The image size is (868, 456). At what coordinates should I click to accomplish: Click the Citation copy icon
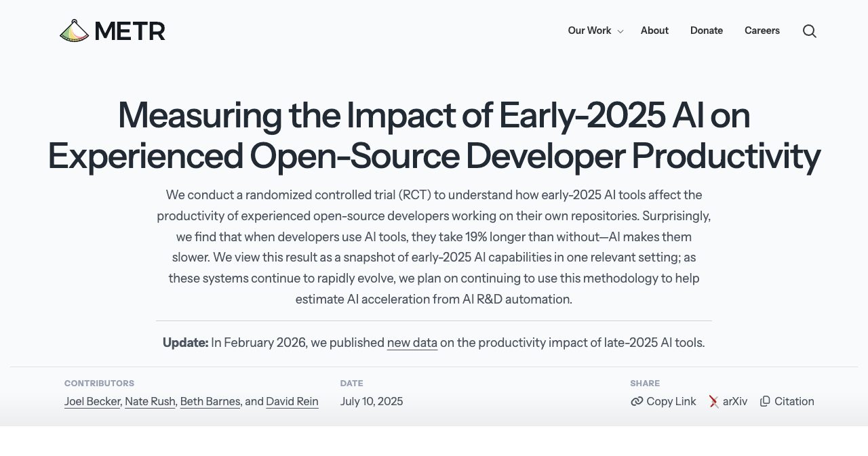click(x=765, y=401)
